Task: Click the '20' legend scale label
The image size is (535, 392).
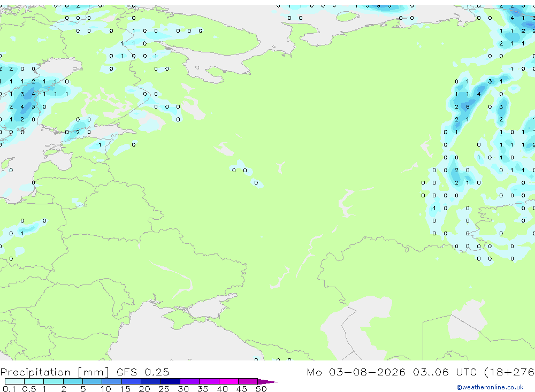Action: tap(144, 389)
